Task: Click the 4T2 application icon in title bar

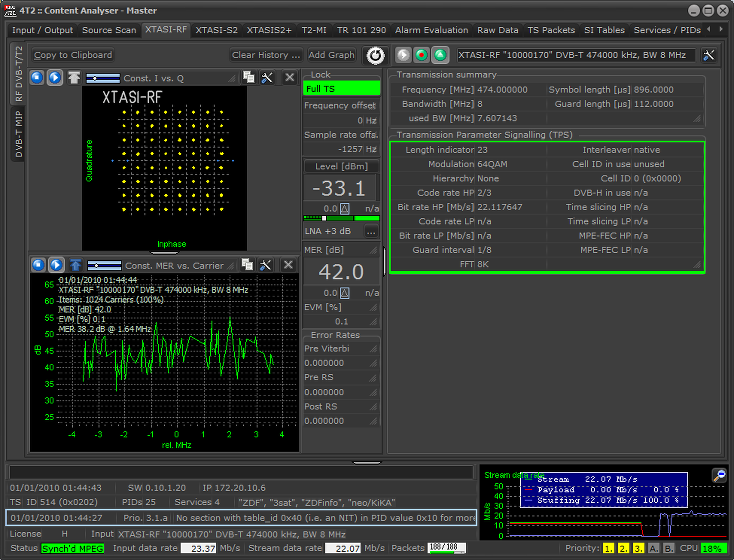Action: tap(10, 11)
